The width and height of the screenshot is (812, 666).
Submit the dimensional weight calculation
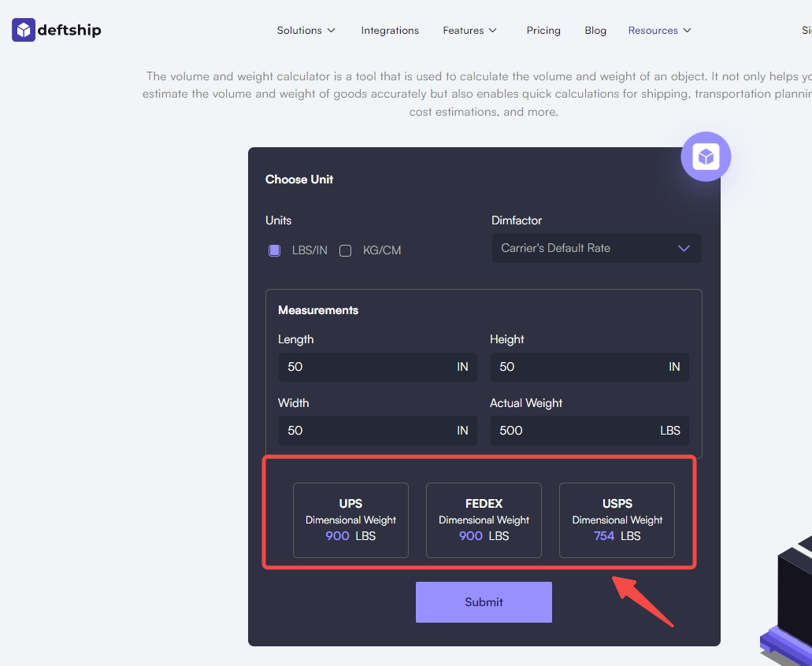[x=484, y=601]
